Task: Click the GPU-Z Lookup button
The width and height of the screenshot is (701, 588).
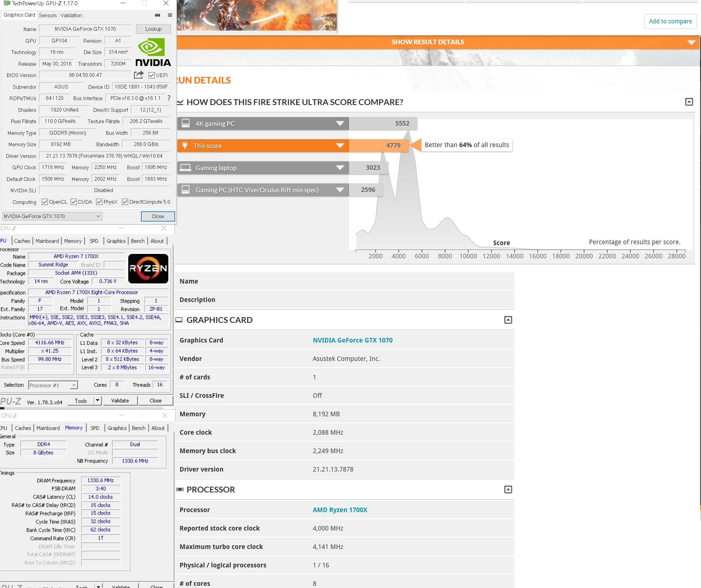Action: pyautogui.click(x=153, y=29)
